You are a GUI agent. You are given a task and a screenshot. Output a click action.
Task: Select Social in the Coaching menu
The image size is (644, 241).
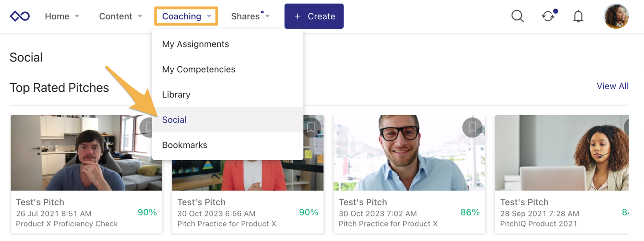coord(174,120)
